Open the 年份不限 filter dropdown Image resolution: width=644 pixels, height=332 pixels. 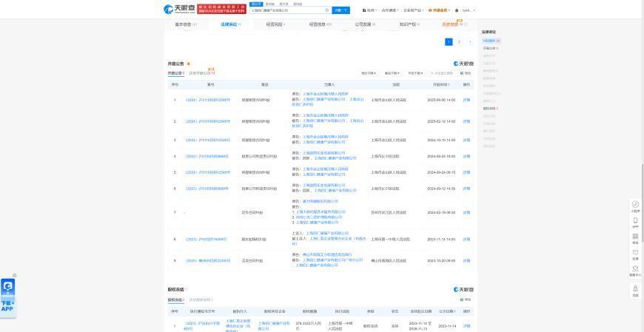coord(415,73)
